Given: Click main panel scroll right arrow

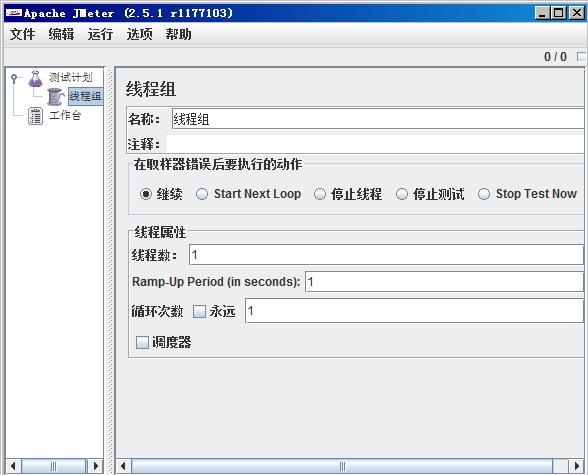Looking at the screenshot, I should [577, 466].
